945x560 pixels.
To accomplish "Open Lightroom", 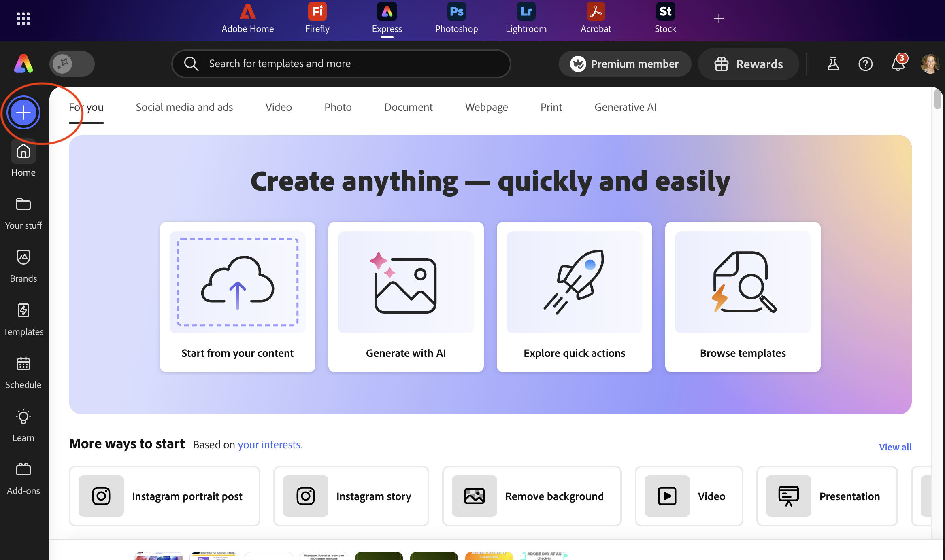I will (x=526, y=18).
